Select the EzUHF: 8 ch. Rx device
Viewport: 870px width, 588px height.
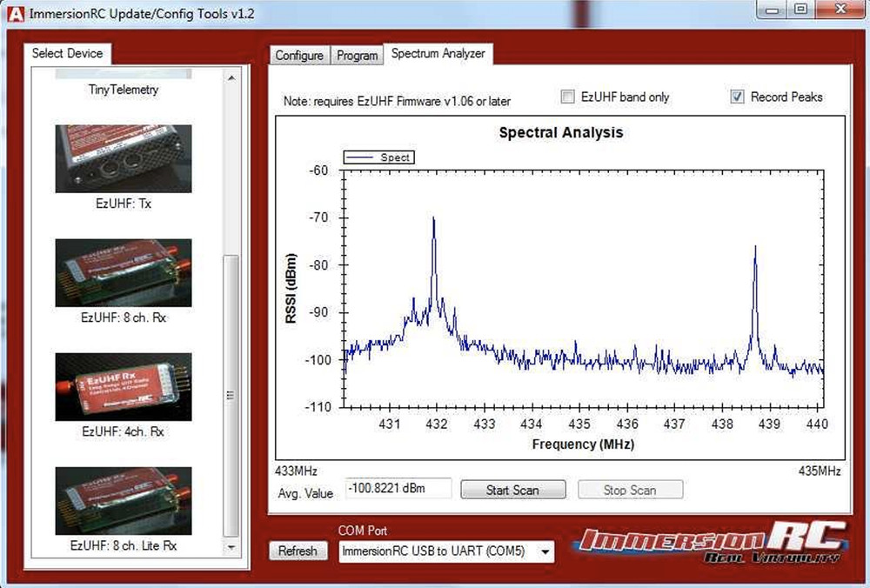[x=124, y=272]
